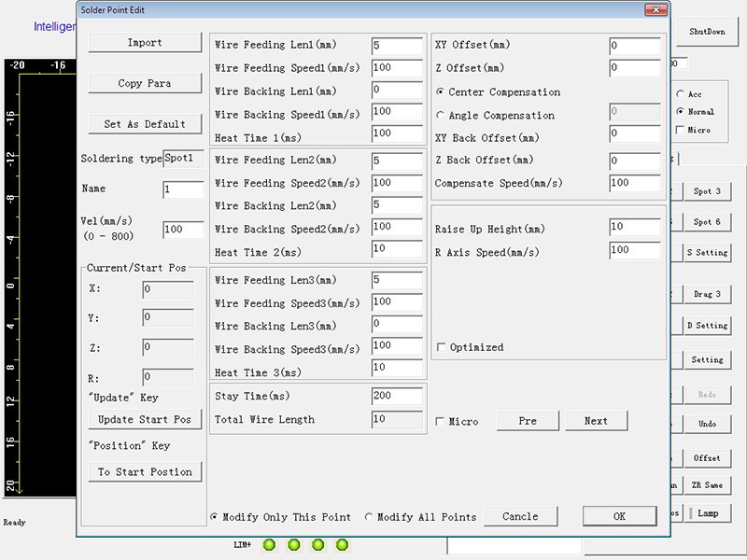
Task: Click the Z Offset field
Action: [635, 67]
